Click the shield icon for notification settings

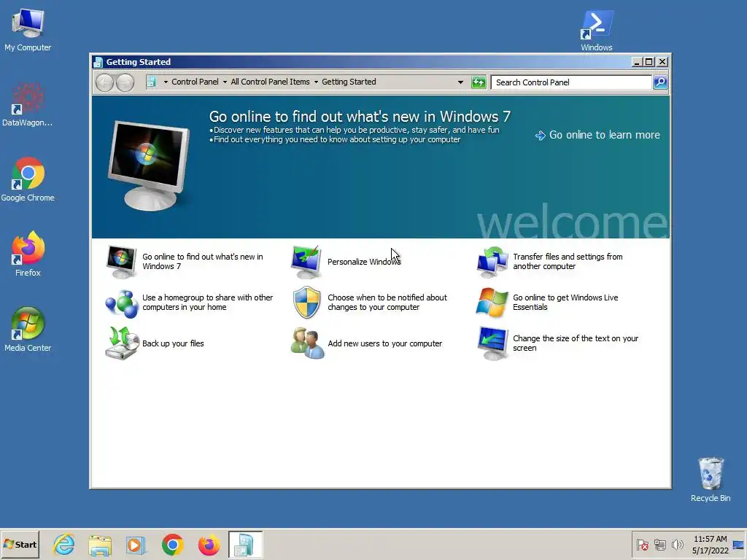[x=306, y=303]
